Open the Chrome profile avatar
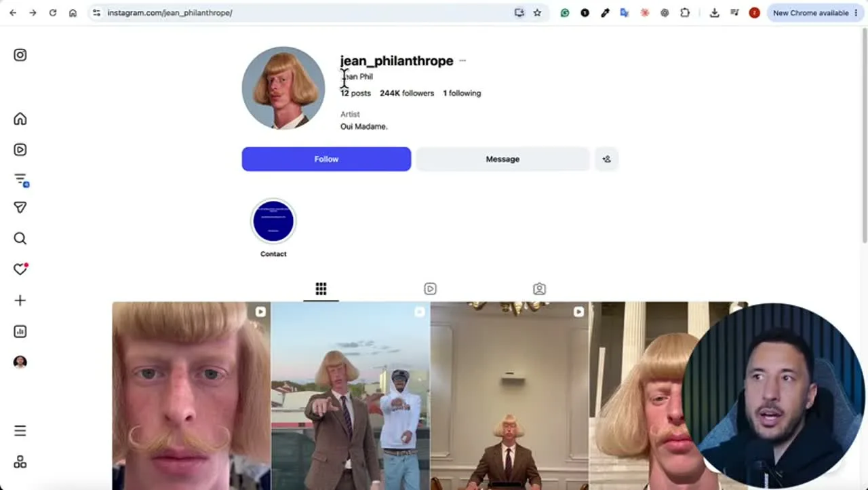Viewport: 868px width, 490px height. 754,13
